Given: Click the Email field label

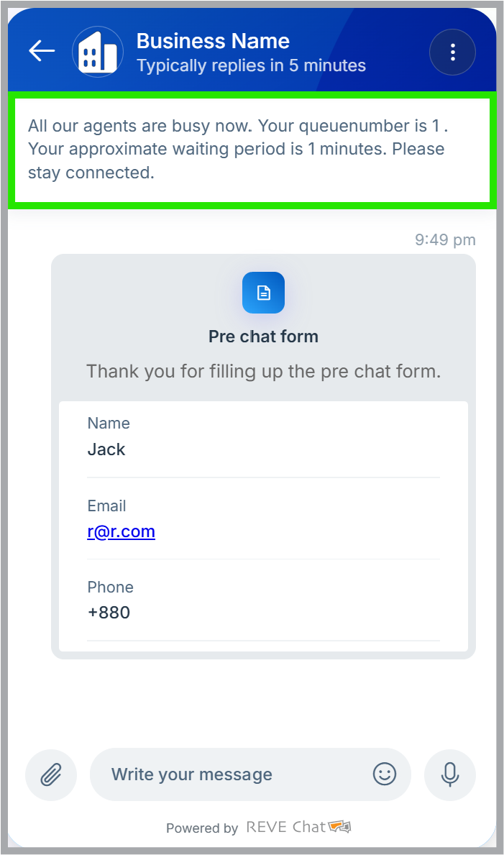Looking at the screenshot, I should click(x=106, y=506).
